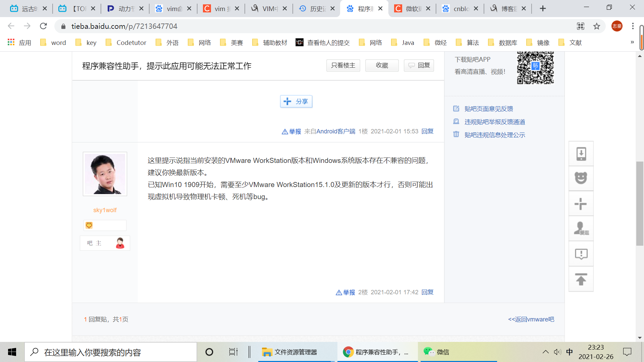
Task: Reload the page with the refresh icon
Action: click(x=43, y=26)
